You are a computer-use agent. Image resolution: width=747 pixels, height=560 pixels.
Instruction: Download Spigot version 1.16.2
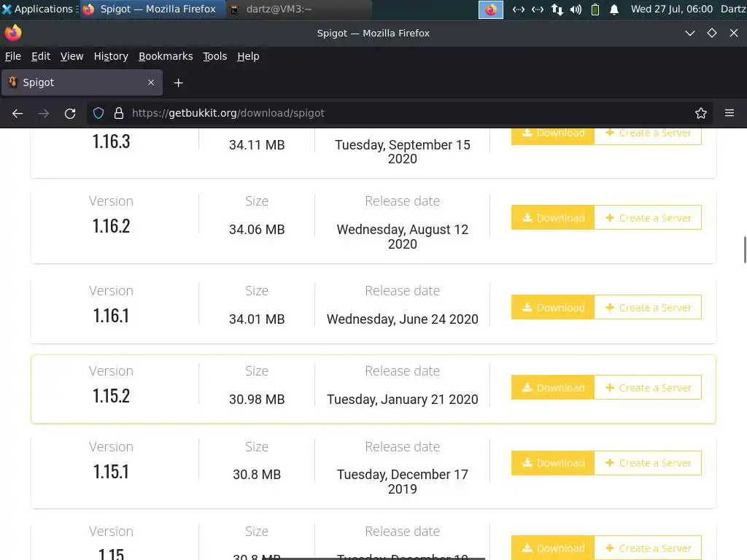553,217
